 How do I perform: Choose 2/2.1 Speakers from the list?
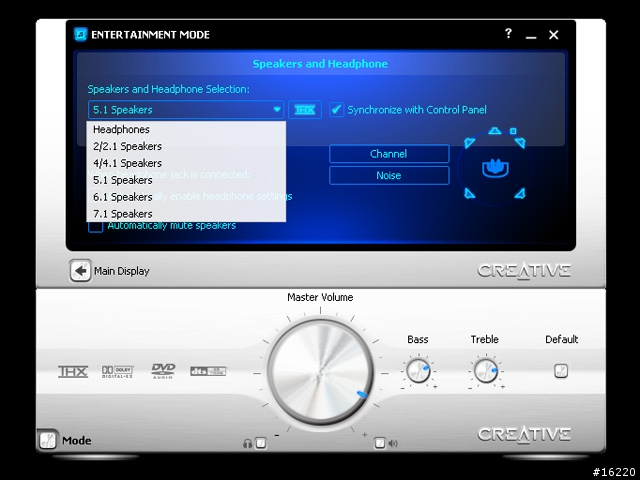(186, 146)
